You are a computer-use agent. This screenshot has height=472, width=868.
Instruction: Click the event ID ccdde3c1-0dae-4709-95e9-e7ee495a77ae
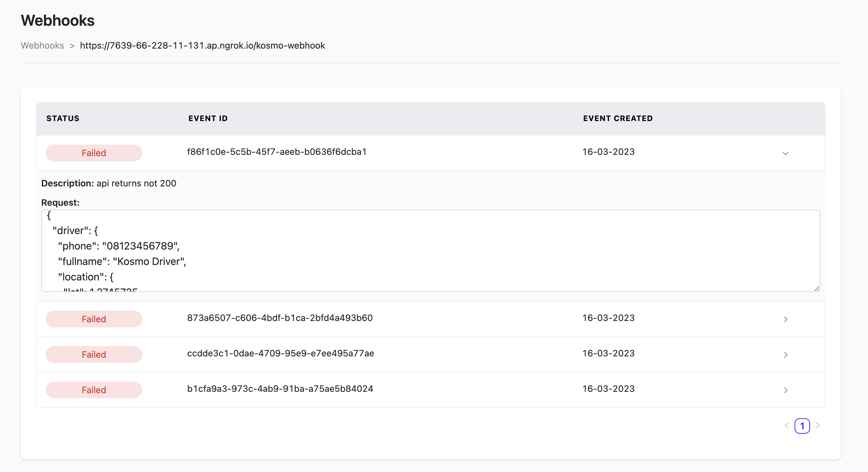[280, 353]
